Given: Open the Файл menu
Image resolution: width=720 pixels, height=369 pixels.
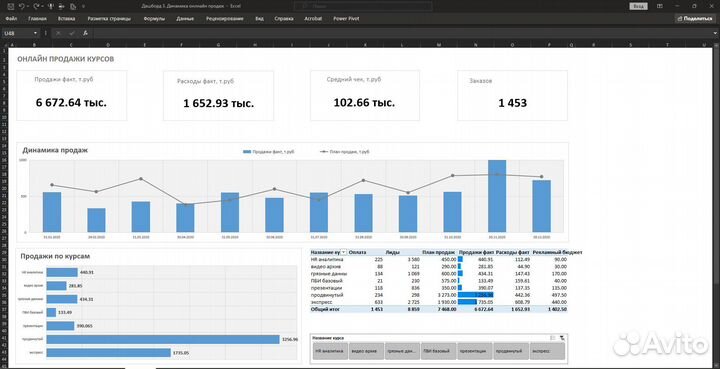Looking at the screenshot, I should 11,19.
